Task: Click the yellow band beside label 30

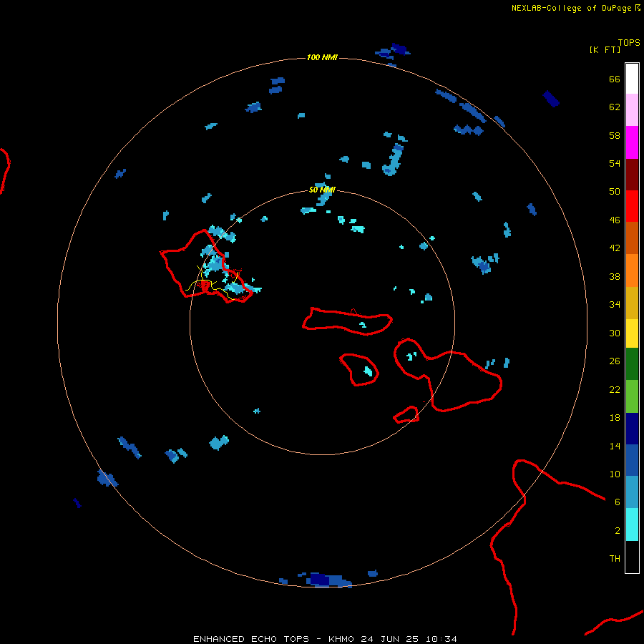Action: tap(632, 333)
